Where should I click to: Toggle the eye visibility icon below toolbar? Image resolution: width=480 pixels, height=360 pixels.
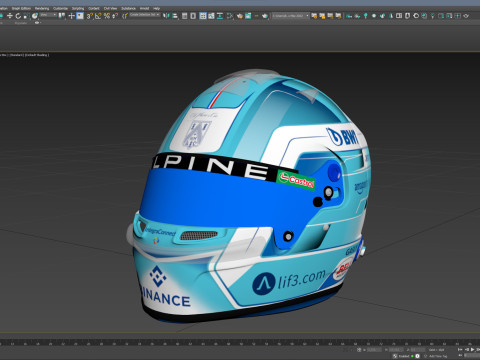[37, 23]
